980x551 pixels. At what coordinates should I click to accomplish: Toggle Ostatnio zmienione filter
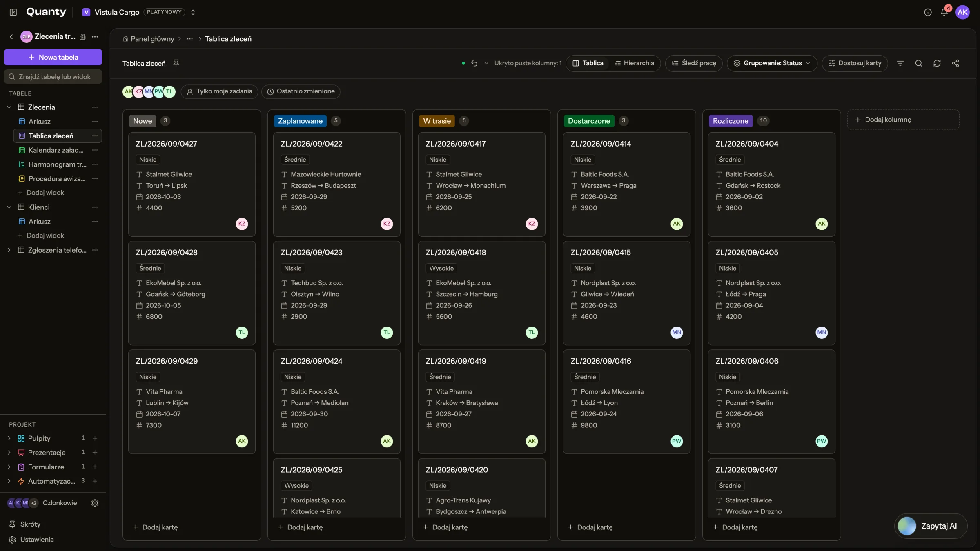point(301,91)
